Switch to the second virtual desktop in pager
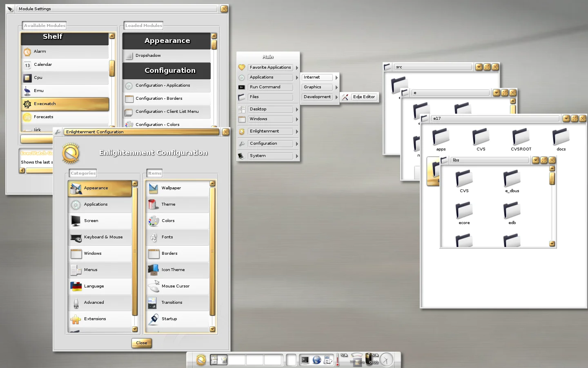Image resolution: width=588 pixels, height=368 pixels. [237, 360]
